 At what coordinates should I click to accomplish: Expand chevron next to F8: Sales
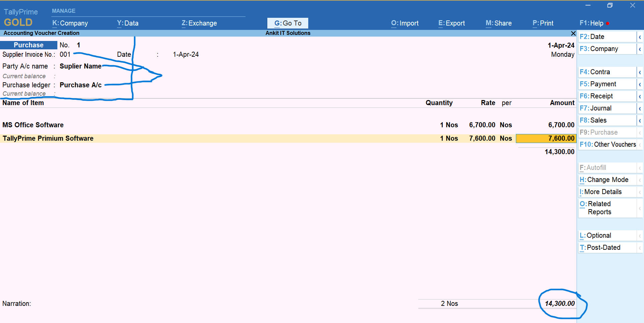640,121
